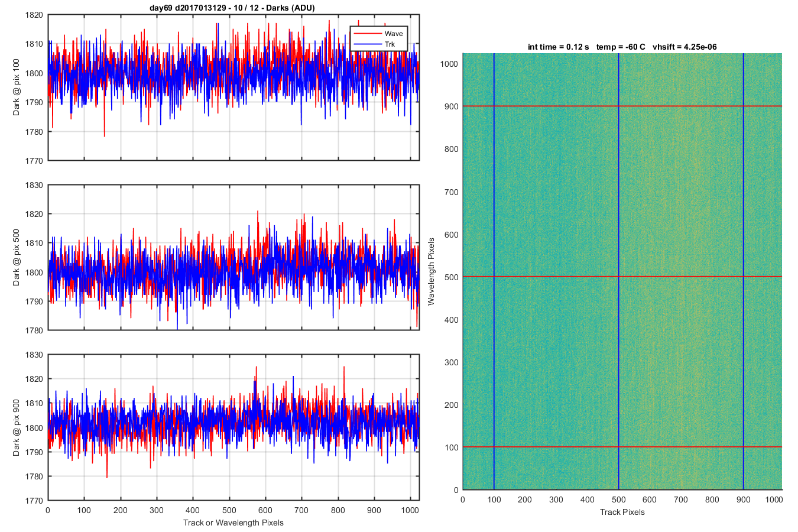The width and height of the screenshot is (798, 532).
Task: Click the 'int time = 0.12 s' title text
Action: click(559, 47)
